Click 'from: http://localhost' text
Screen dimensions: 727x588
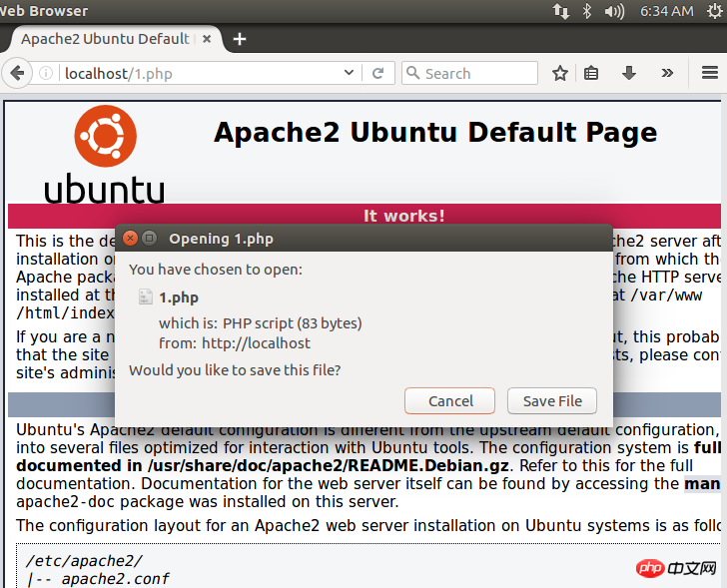tap(235, 343)
